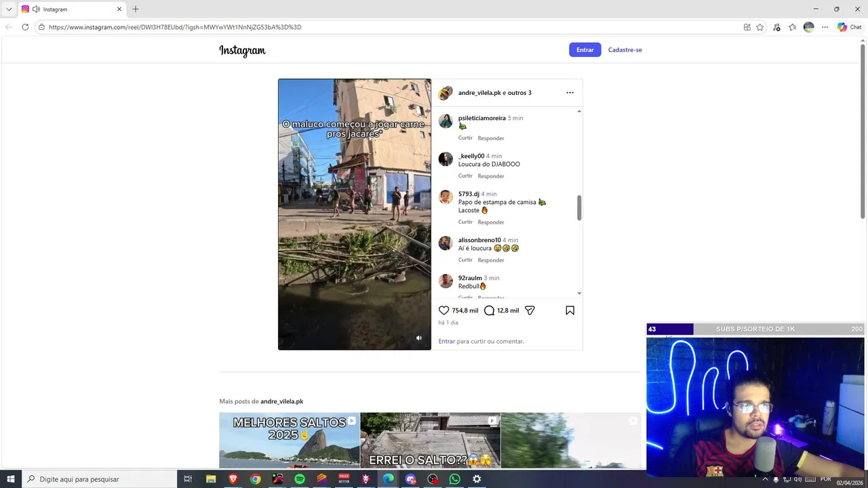Click the reel video to pause it
868x488 pixels.
(x=355, y=214)
